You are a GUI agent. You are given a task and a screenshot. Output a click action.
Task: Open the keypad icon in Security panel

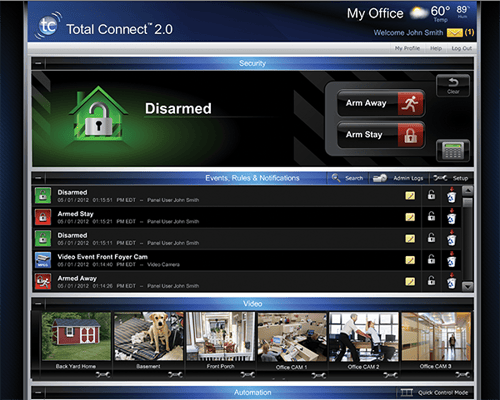pyautogui.click(x=453, y=151)
